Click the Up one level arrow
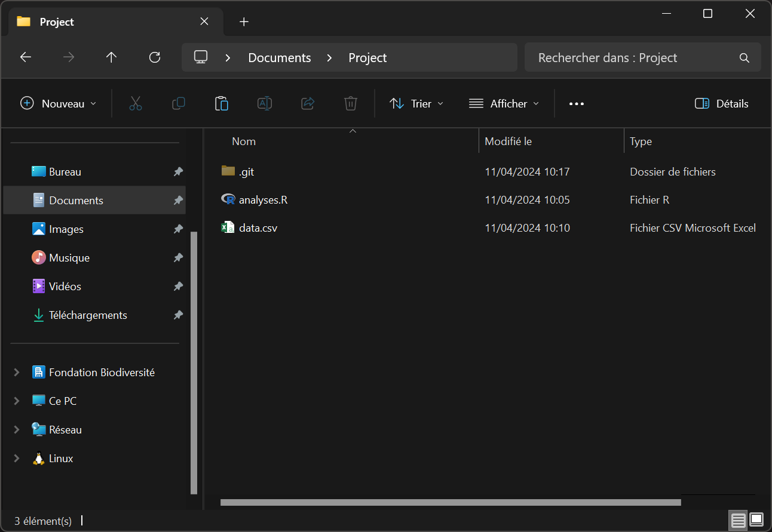This screenshot has width=772, height=532. [111, 57]
